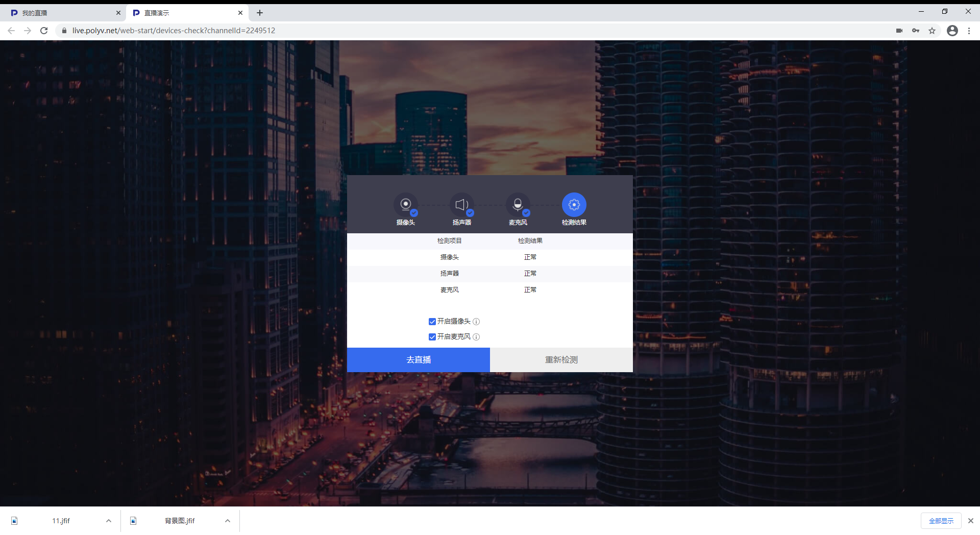Image resolution: width=980 pixels, height=535 pixels.
Task: Click the speaker (扬声器) step icon
Action: coord(461,205)
